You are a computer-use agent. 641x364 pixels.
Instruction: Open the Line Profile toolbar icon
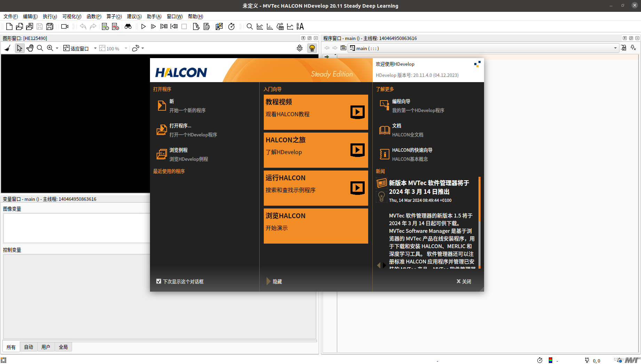[x=290, y=26]
